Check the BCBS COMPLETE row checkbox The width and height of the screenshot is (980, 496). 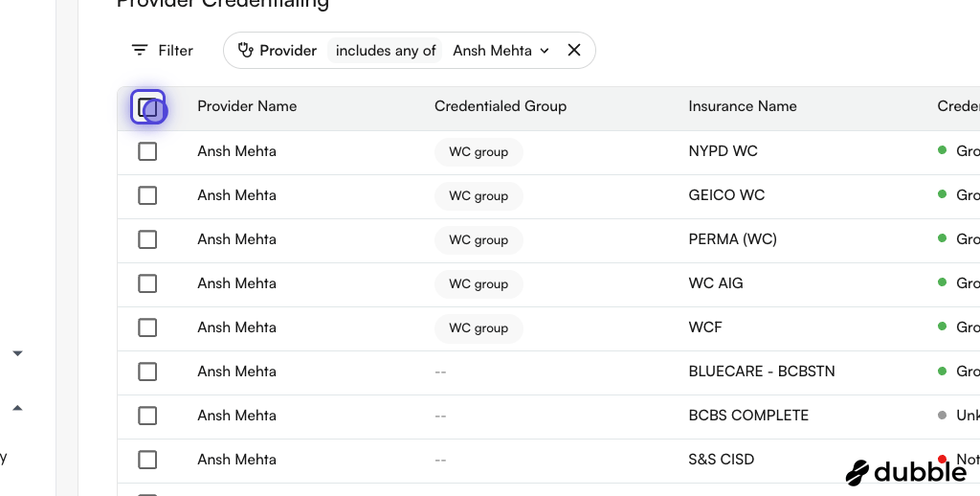pyautogui.click(x=147, y=416)
